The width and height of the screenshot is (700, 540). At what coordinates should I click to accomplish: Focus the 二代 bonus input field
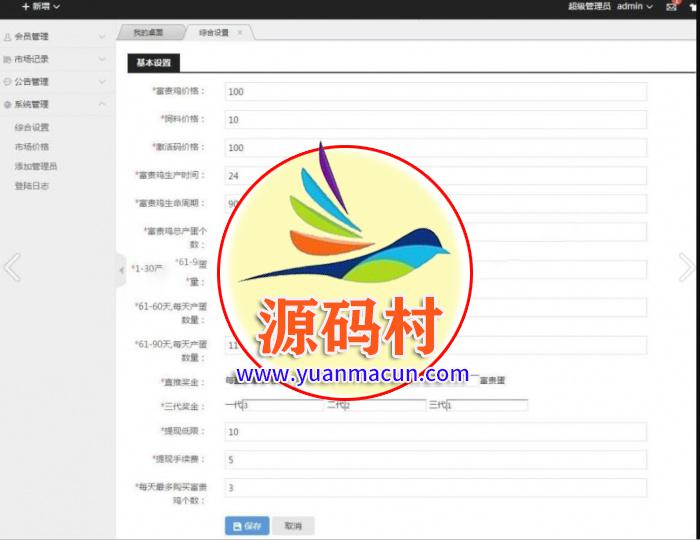coord(386,405)
